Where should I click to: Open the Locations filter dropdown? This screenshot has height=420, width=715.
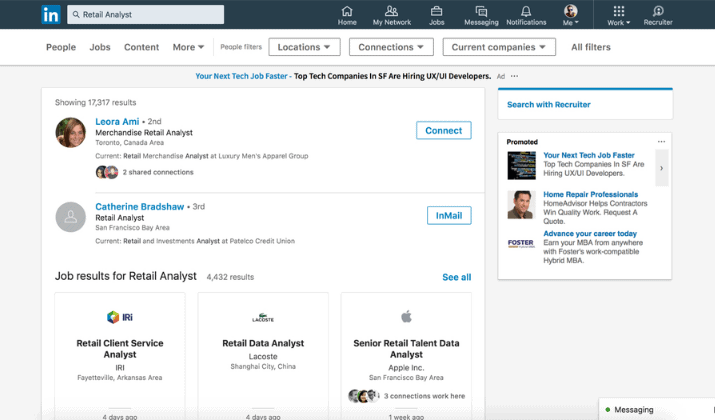[304, 47]
